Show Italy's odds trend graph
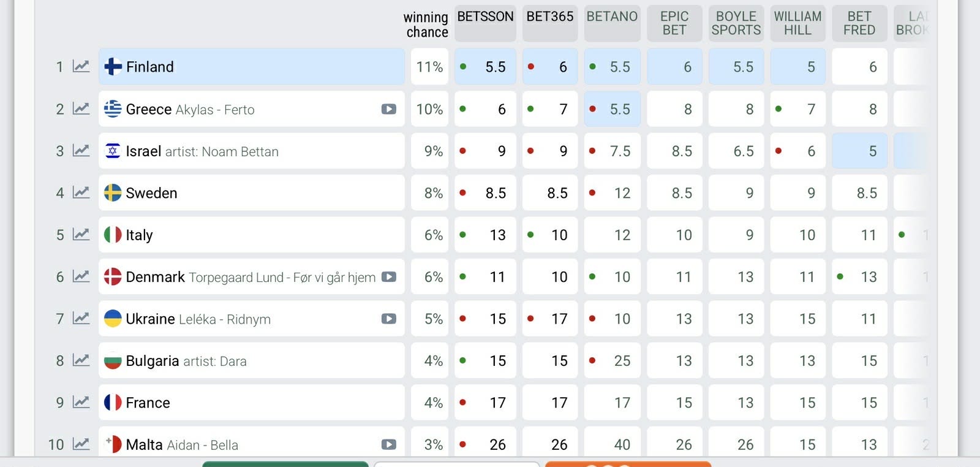 (81, 235)
